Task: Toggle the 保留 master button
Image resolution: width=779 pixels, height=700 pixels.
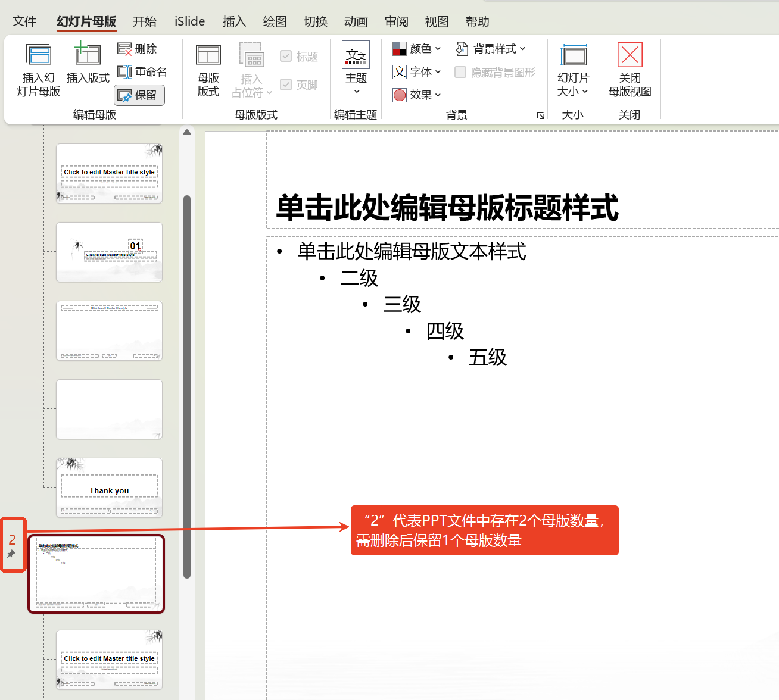Action: 139,95
